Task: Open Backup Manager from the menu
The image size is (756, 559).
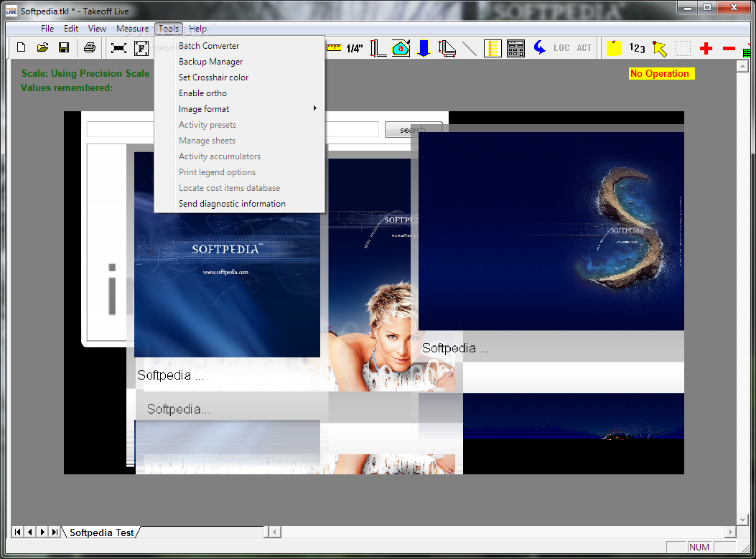Action: pos(240,62)
